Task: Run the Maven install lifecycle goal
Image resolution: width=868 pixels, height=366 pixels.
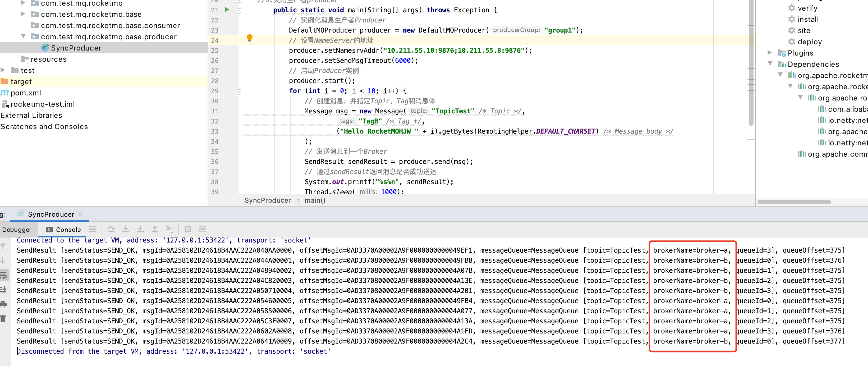Action: pos(808,19)
